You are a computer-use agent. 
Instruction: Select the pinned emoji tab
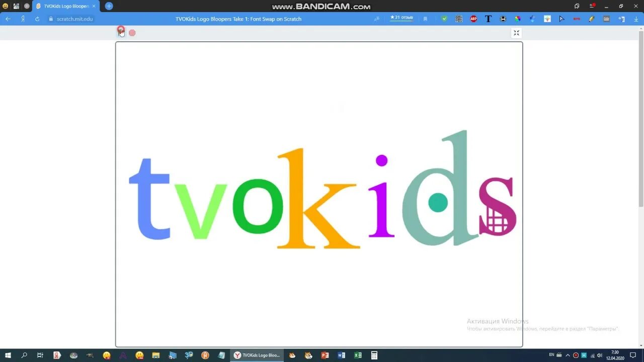(6, 6)
